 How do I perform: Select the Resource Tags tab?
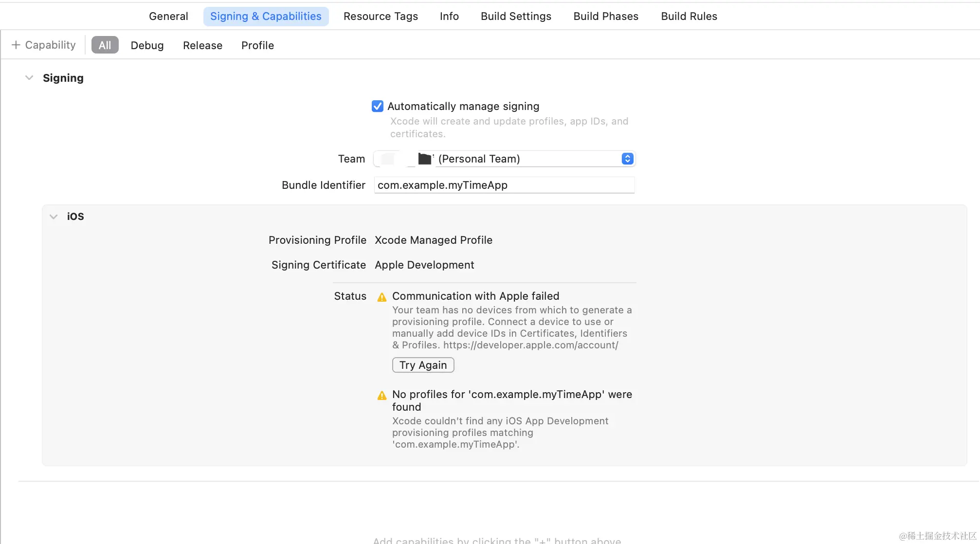pos(381,16)
